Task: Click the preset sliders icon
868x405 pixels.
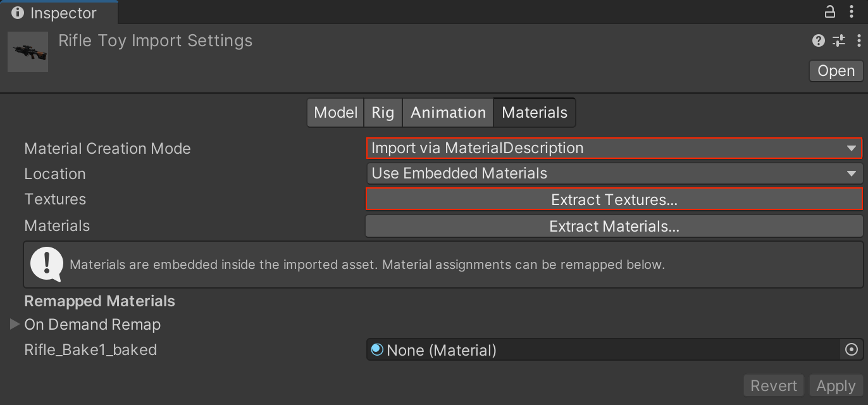Action: pyautogui.click(x=839, y=41)
